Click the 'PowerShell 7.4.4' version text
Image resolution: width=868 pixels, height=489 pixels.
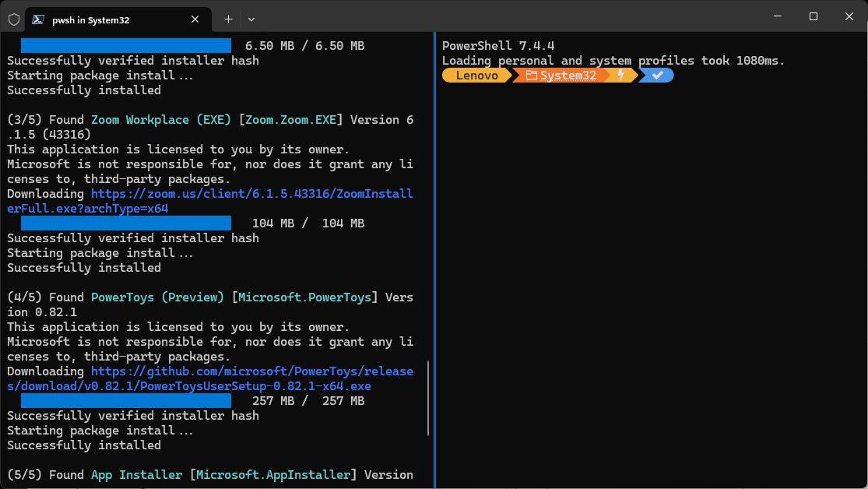coord(498,45)
